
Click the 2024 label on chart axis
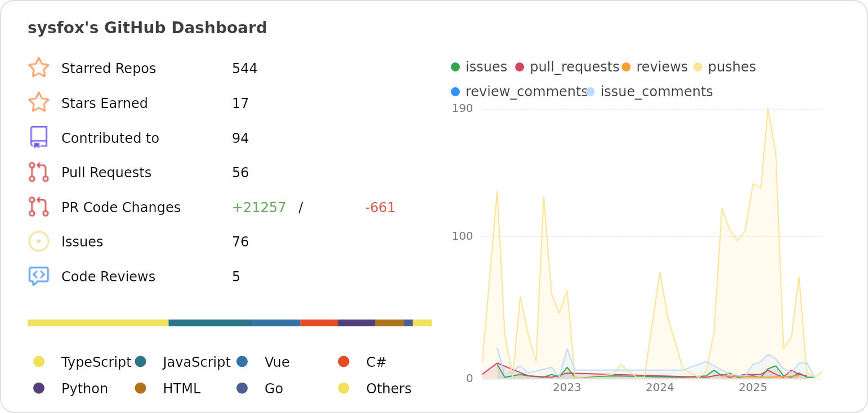pos(660,388)
